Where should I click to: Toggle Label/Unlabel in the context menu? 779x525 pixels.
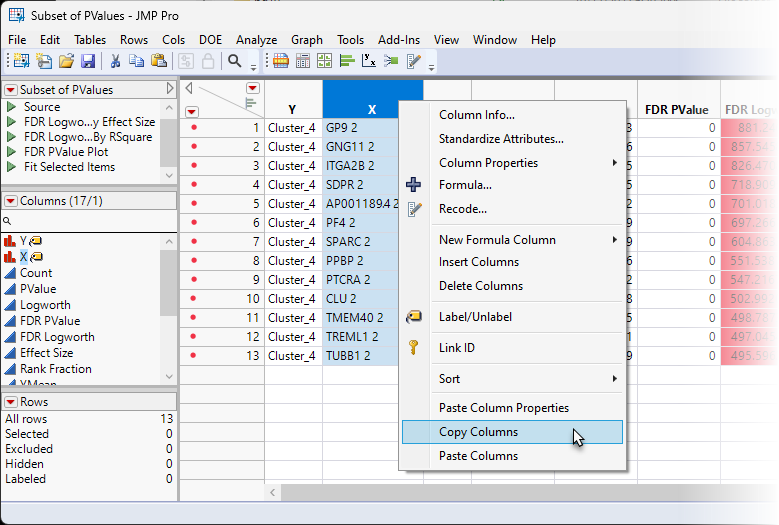click(x=477, y=317)
